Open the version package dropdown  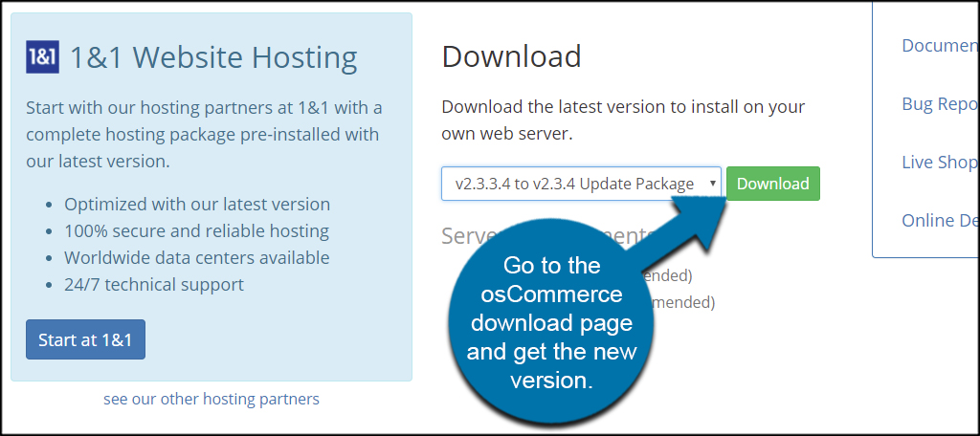(x=581, y=184)
